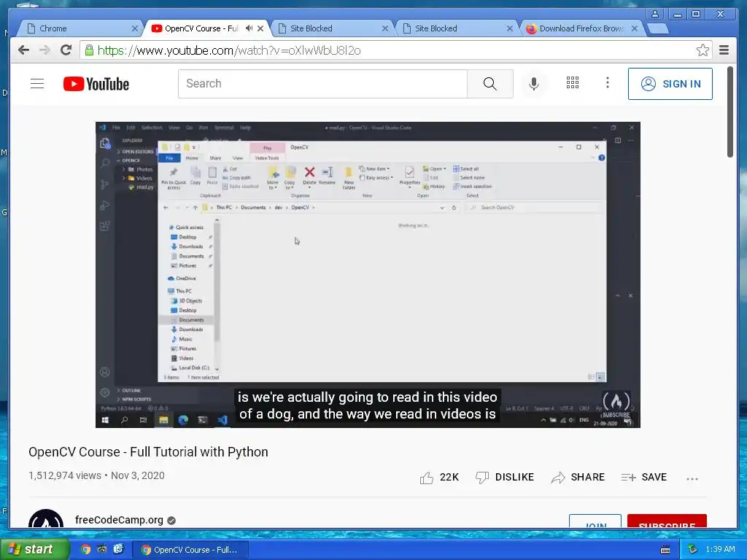Image resolution: width=747 pixels, height=560 pixels.
Task: Click the browser forward arrow
Action: tap(44, 50)
